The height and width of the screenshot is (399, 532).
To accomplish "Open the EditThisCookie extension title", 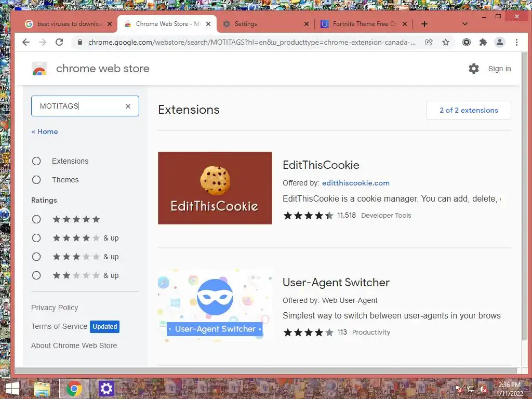I will pyautogui.click(x=321, y=165).
